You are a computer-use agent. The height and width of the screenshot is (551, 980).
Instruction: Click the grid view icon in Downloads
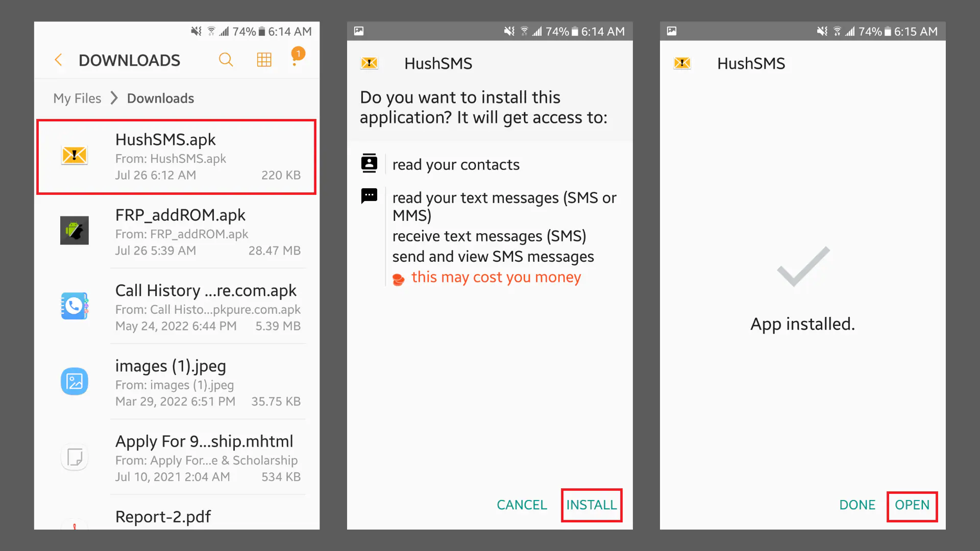(263, 60)
